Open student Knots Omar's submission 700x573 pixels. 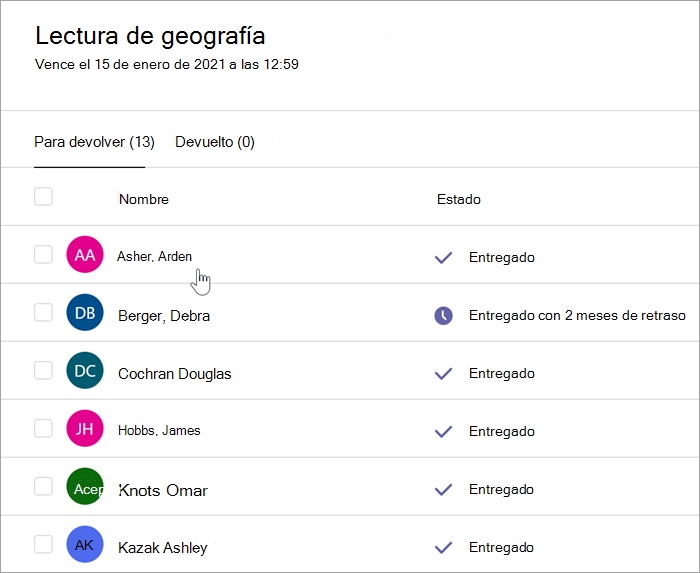tap(163, 490)
